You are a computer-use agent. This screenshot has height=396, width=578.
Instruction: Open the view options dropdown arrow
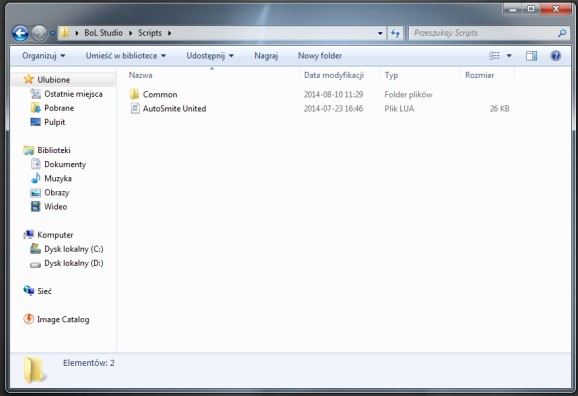pyautogui.click(x=509, y=56)
